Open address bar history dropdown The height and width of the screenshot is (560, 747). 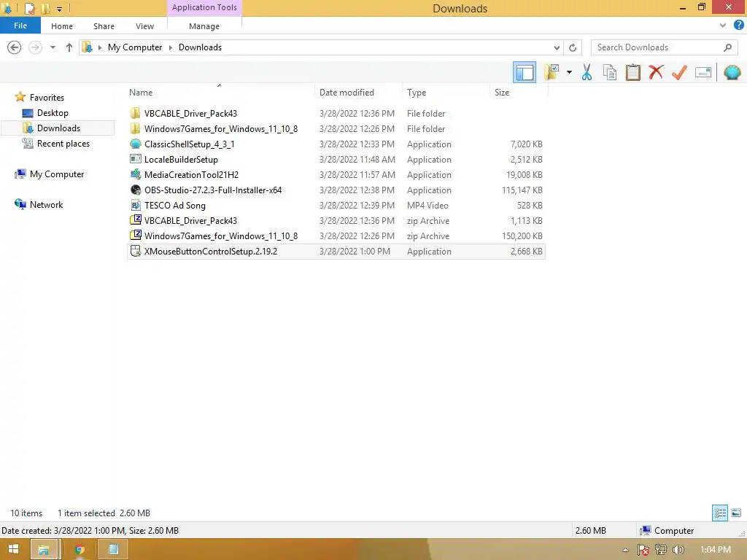click(x=557, y=47)
